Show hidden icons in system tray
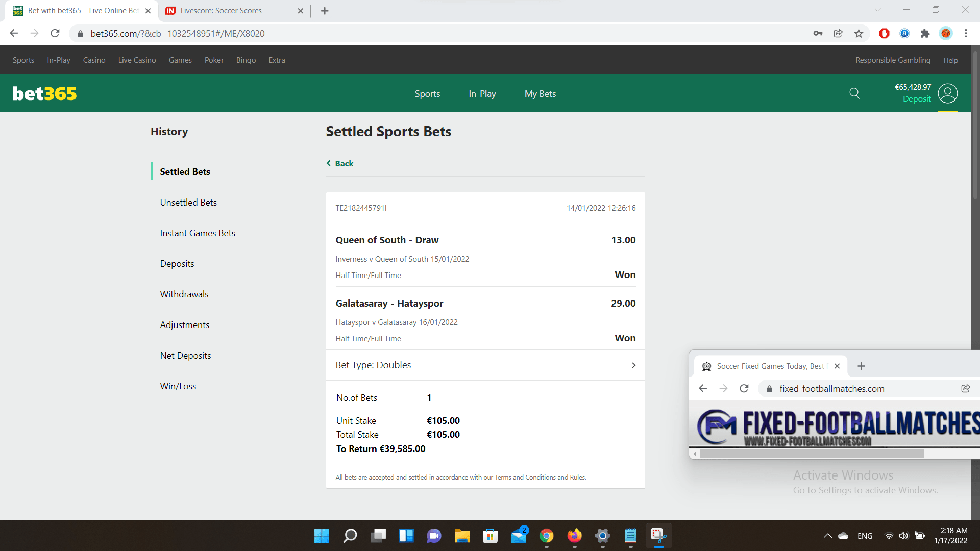Screen dimensions: 980x551 click(x=827, y=536)
